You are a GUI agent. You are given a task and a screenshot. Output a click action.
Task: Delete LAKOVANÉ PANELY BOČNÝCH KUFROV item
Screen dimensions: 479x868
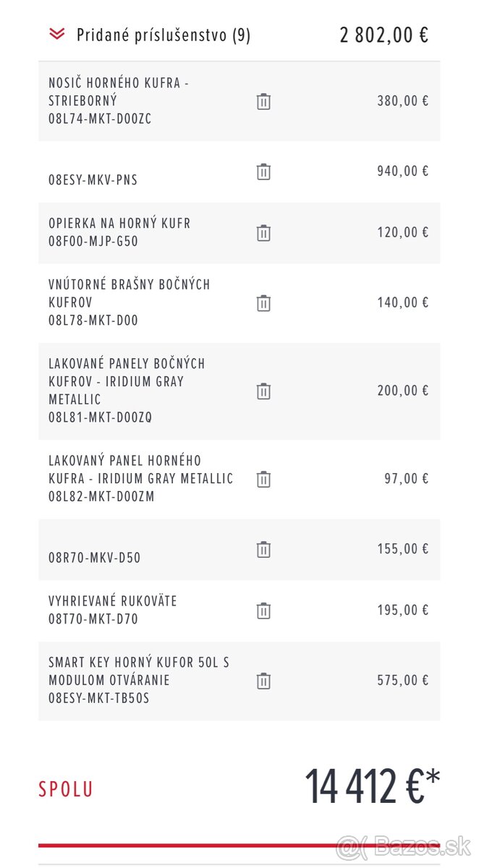263,391
